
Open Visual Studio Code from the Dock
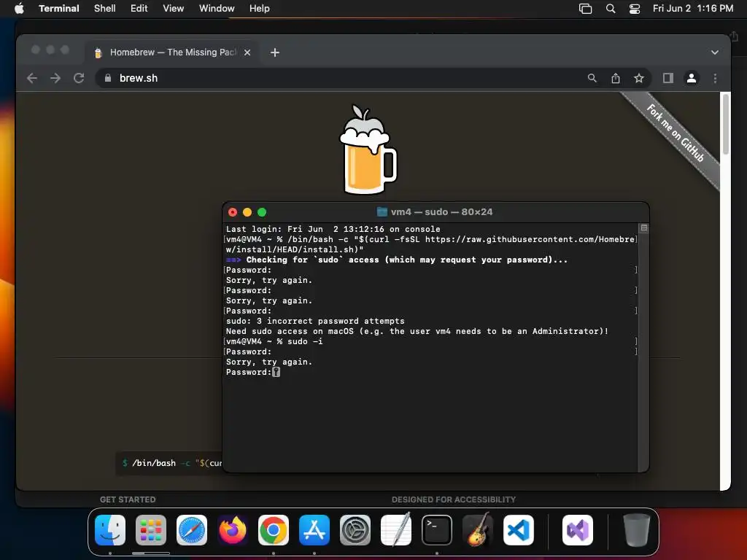pos(519,530)
